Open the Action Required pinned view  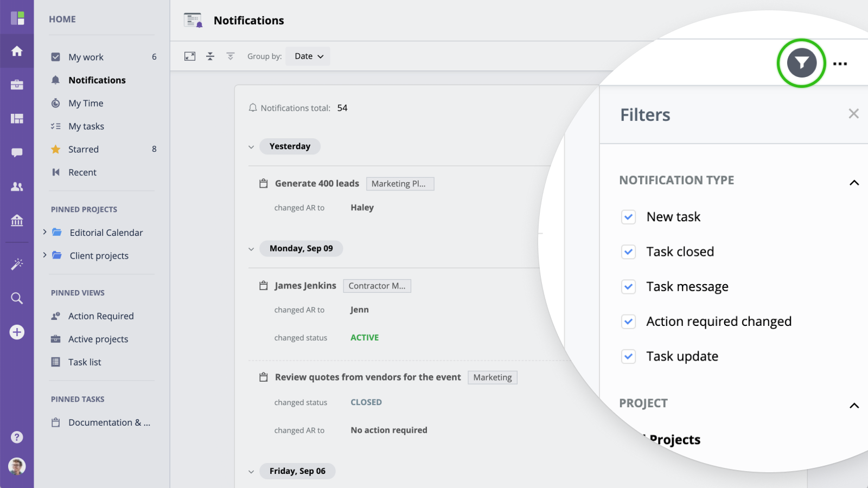tap(101, 316)
